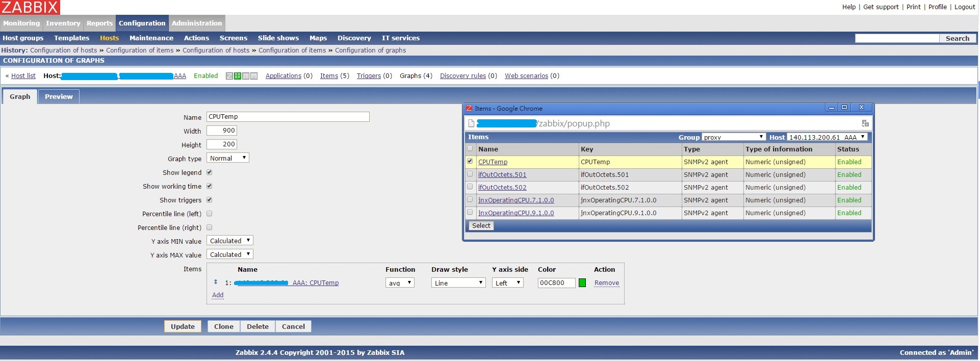Open the Y axis MIN value dropdown

pyautogui.click(x=230, y=241)
